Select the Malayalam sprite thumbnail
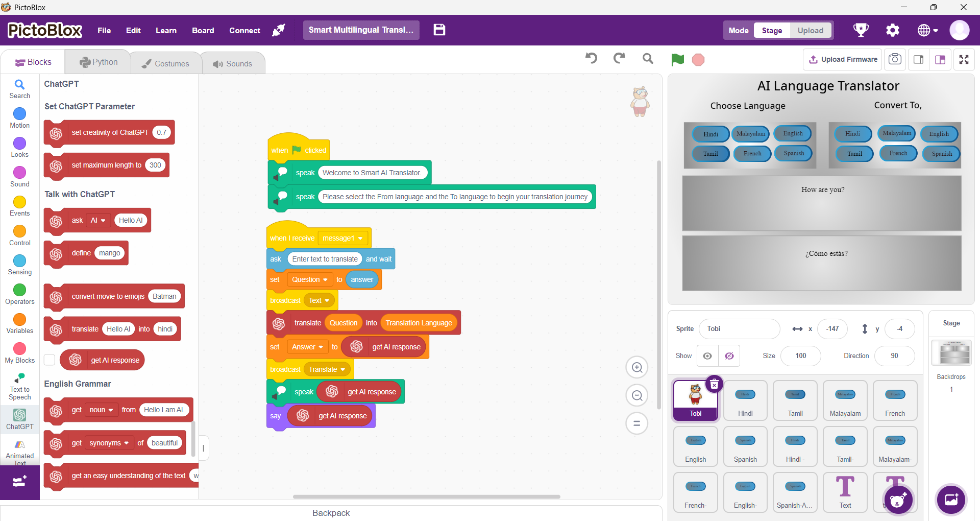Screen dimensions: 980x521 [845, 400]
